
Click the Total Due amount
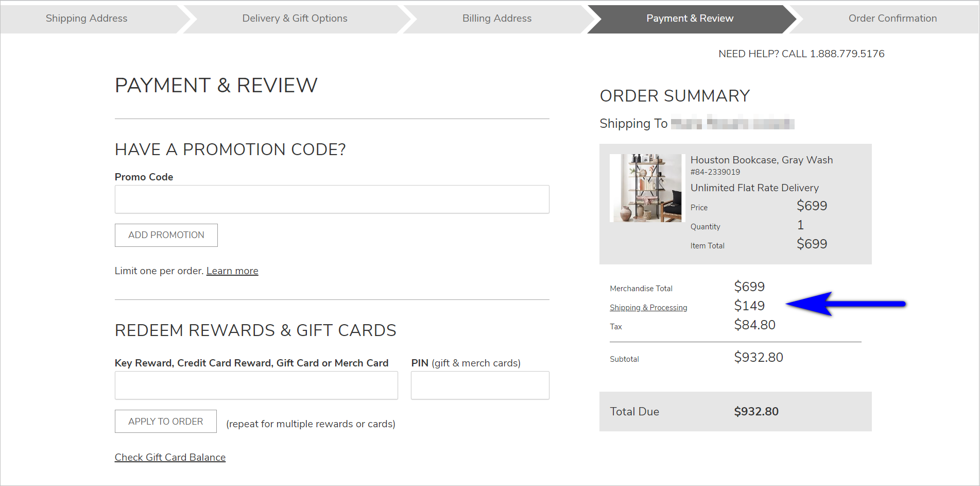pyautogui.click(x=756, y=411)
